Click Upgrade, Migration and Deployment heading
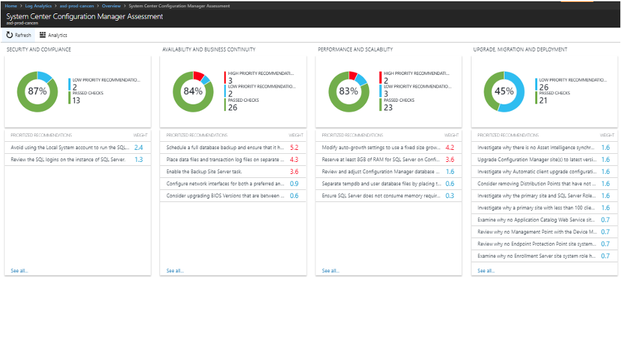The width and height of the screenshot is (621, 364). point(520,50)
